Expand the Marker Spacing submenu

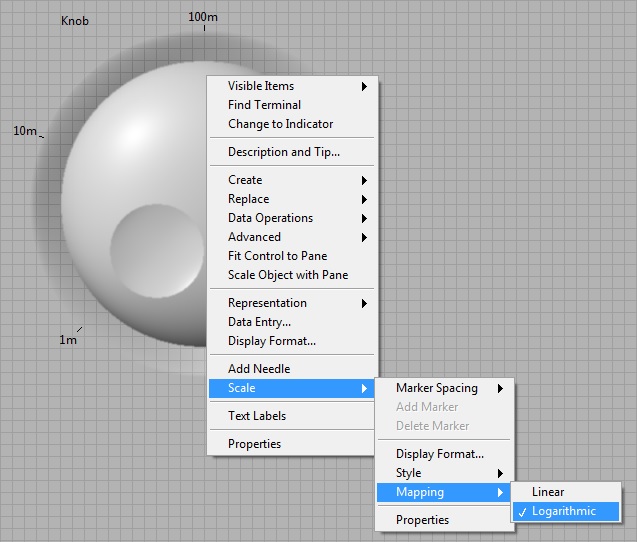[x=444, y=388]
